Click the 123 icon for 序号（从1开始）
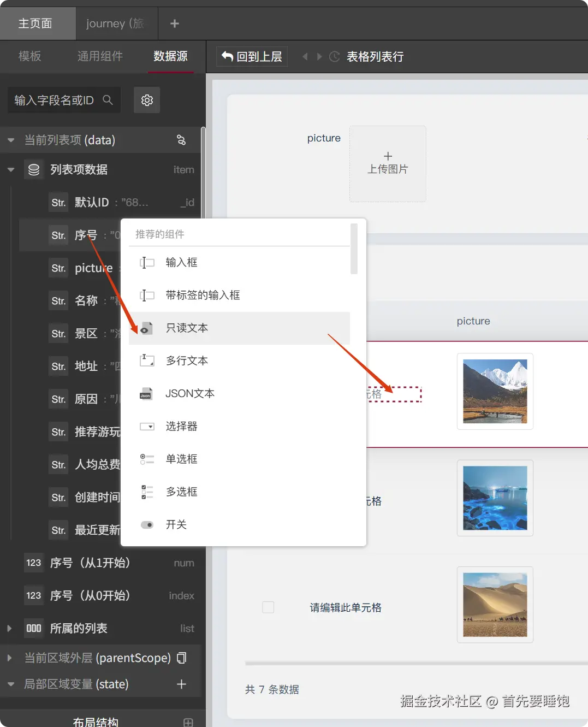Screen dimensions: 588x727 tap(34, 563)
